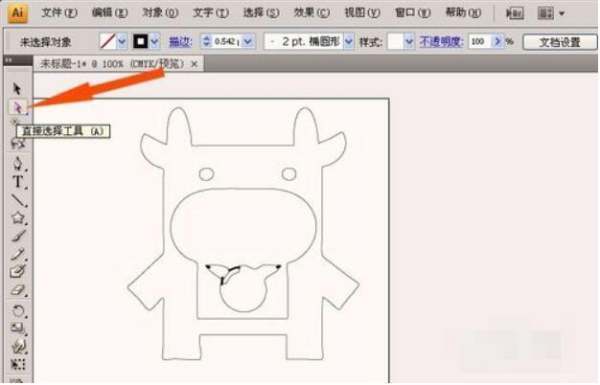Image resolution: width=600 pixels, height=385 pixels.
Task: Select the Pen tool
Action: point(18,163)
